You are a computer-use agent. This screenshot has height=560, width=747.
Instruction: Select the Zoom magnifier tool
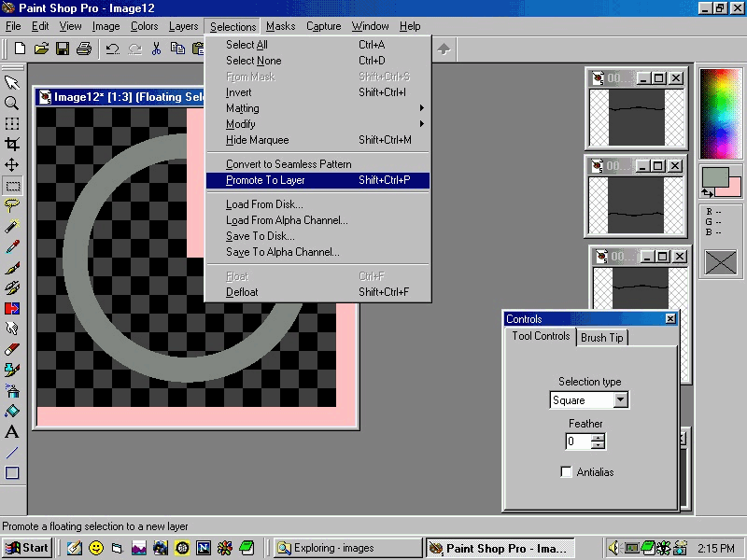coord(12,104)
